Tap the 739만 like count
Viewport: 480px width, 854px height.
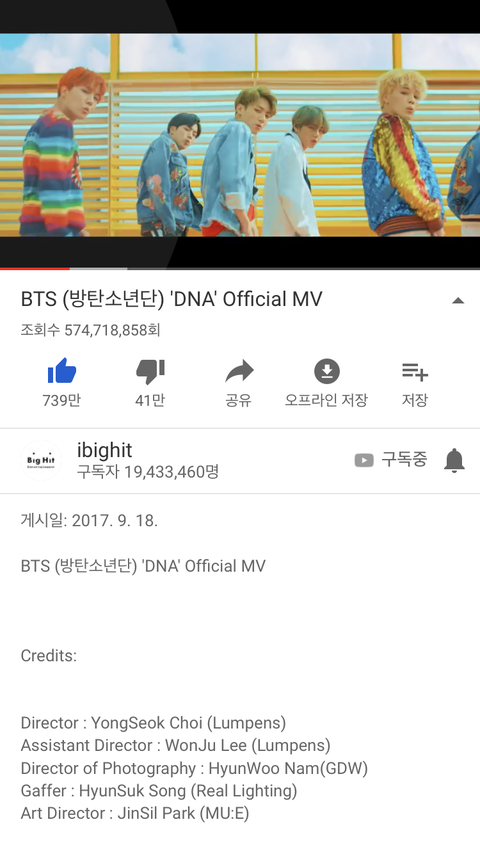pyautogui.click(x=62, y=400)
